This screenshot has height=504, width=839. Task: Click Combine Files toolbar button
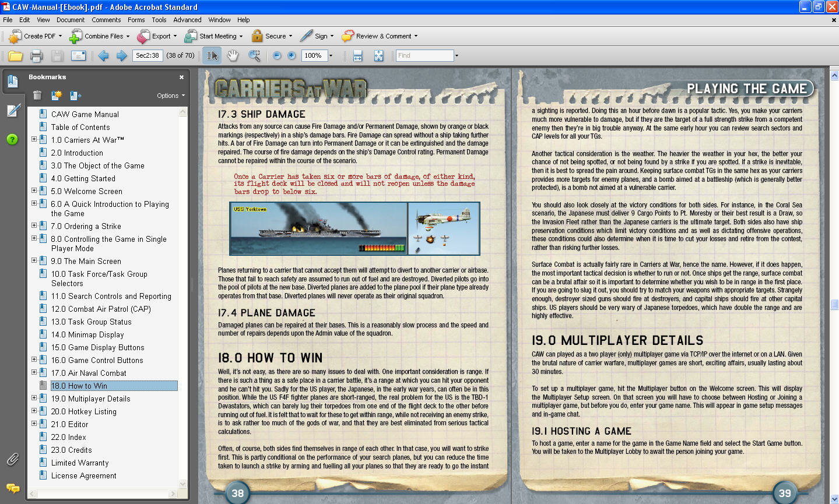pyautogui.click(x=99, y=36)
